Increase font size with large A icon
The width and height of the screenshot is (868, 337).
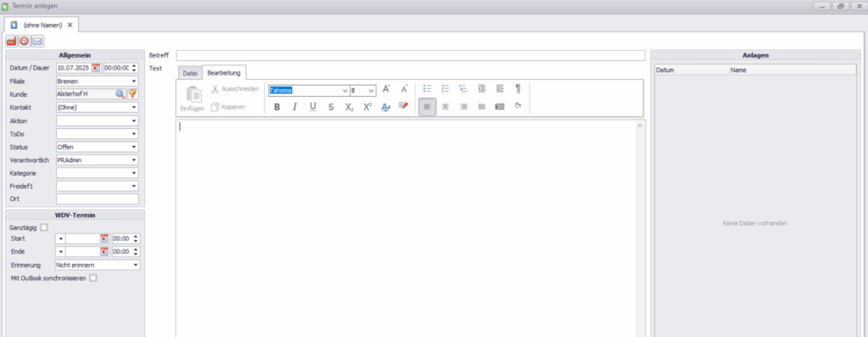click(387, 88)
